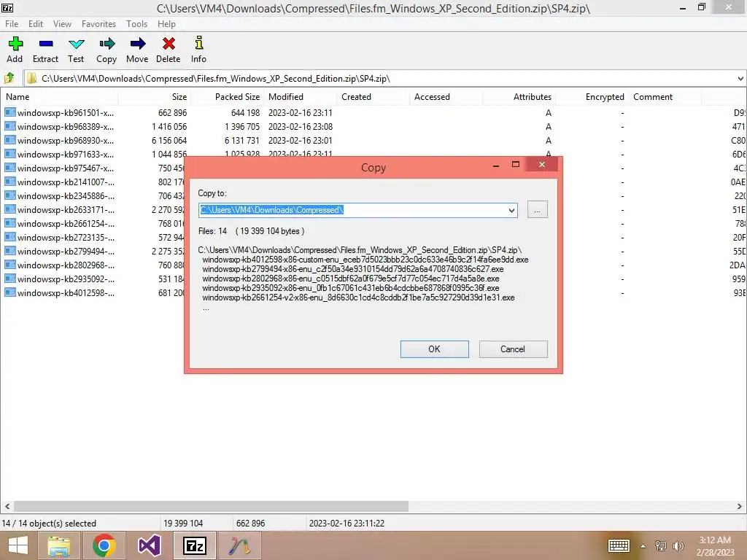Viewport: 747px width, 560px height.
Task: Click the right scroll arrow
Action: pyautogui.click(x=740, y=506)
